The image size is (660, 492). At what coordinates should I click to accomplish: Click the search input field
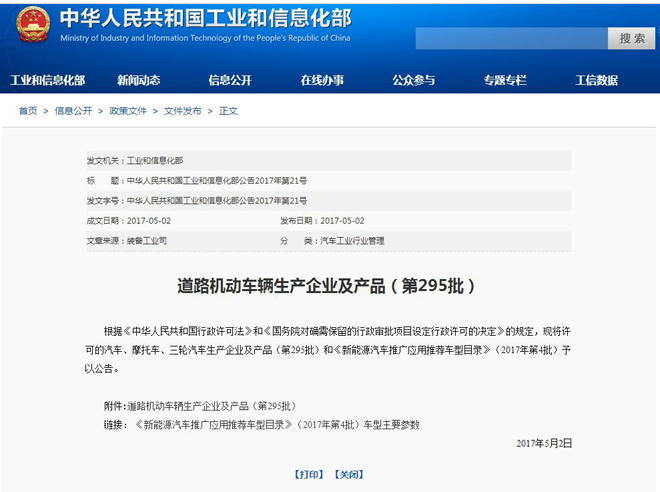pyautogui.click(x=511, y=38)
